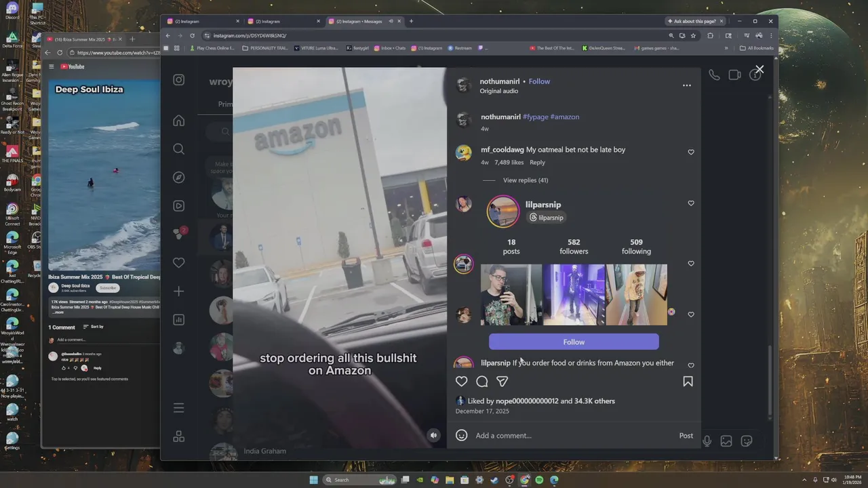Open the Play Chess Online bookmark
Viewport: 868px width, 488px height.
click(x=212, y=48)
